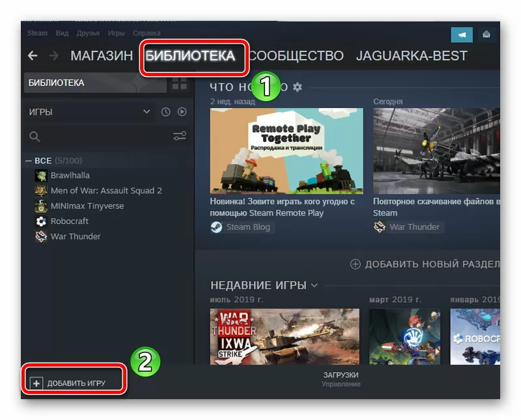Viewport: 521px width, 420px height.
Task: Go back using the navigation arrow
Action: (x=32, y=56)
